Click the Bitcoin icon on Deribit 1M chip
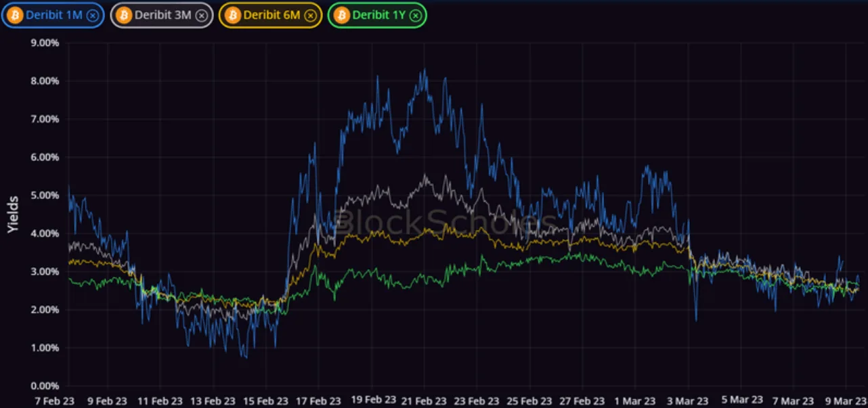This screenshot has height=408, width=868. point(16,15)
